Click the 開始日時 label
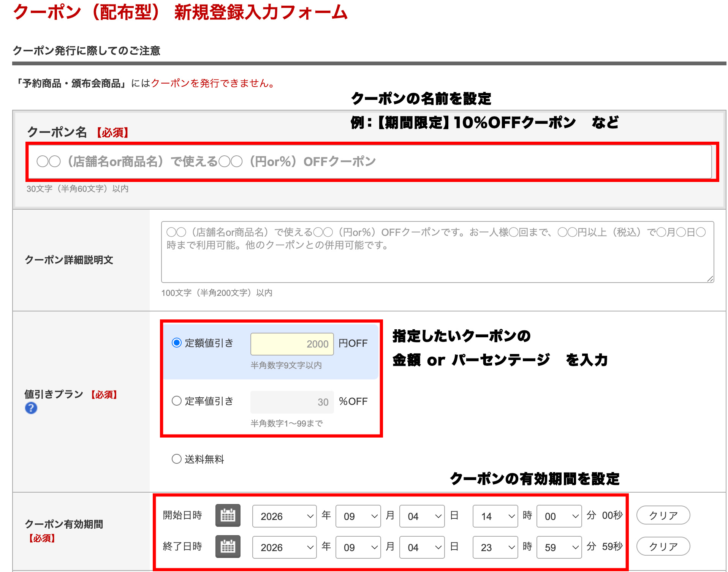728x572 pixels. point(182,515)
